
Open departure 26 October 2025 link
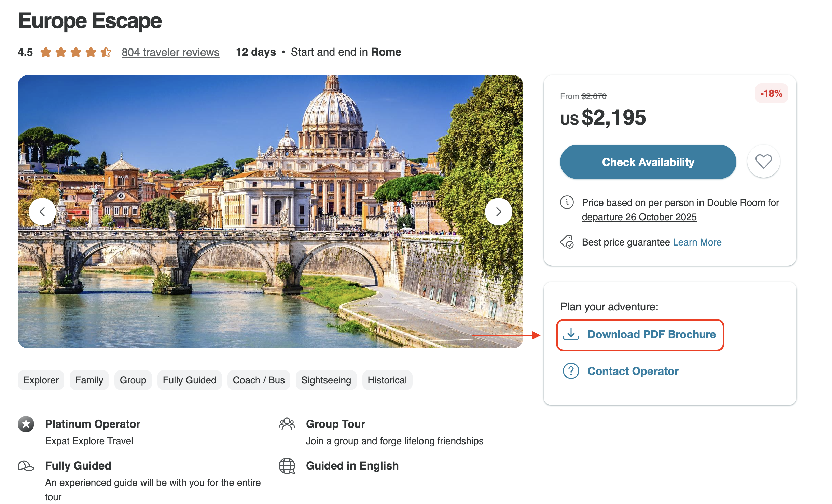pos(639,217)
